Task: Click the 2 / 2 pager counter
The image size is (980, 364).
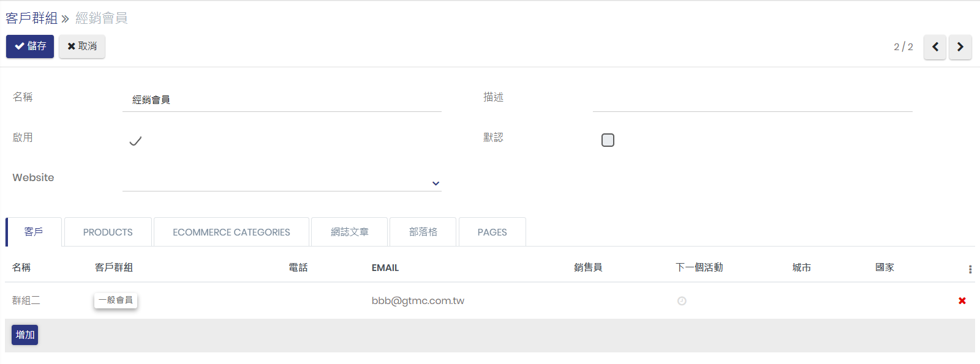Action: [903, 47]
